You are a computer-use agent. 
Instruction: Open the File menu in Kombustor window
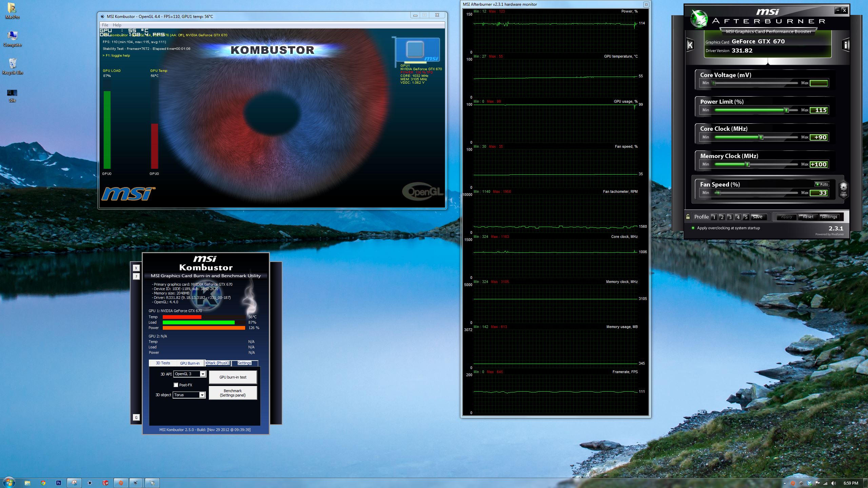(105, 25)
